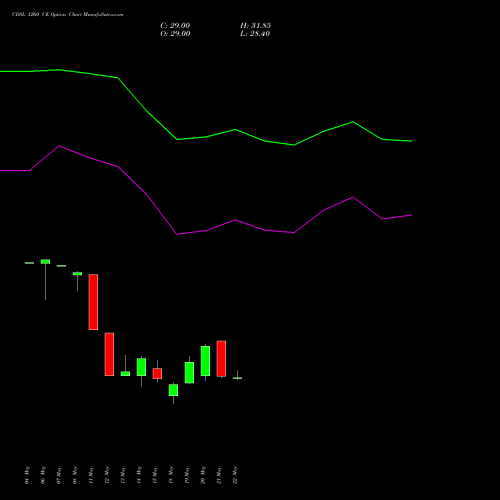
Task: Click the tall red candle for 11 May
Action: pos(93,302)
